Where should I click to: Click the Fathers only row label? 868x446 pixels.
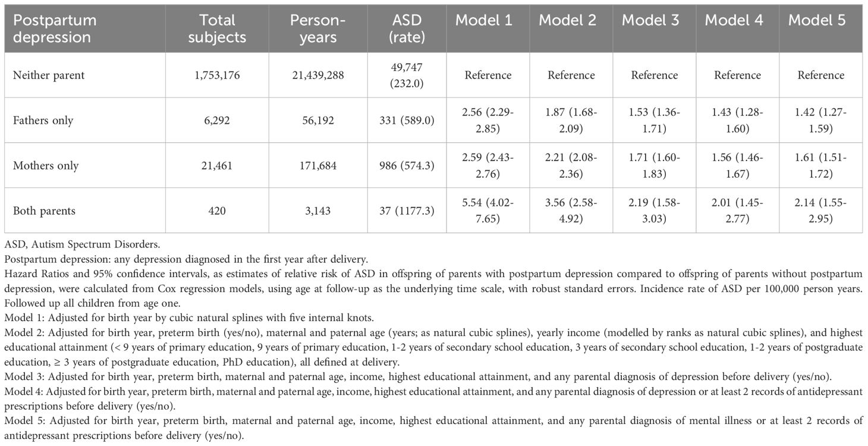(x=43, y=121)
